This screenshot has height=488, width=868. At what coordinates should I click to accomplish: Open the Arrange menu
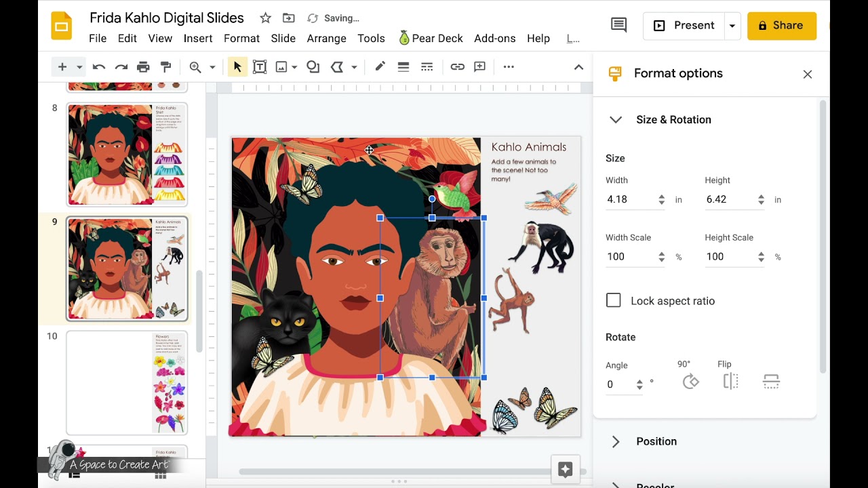(x=327, y=39)
